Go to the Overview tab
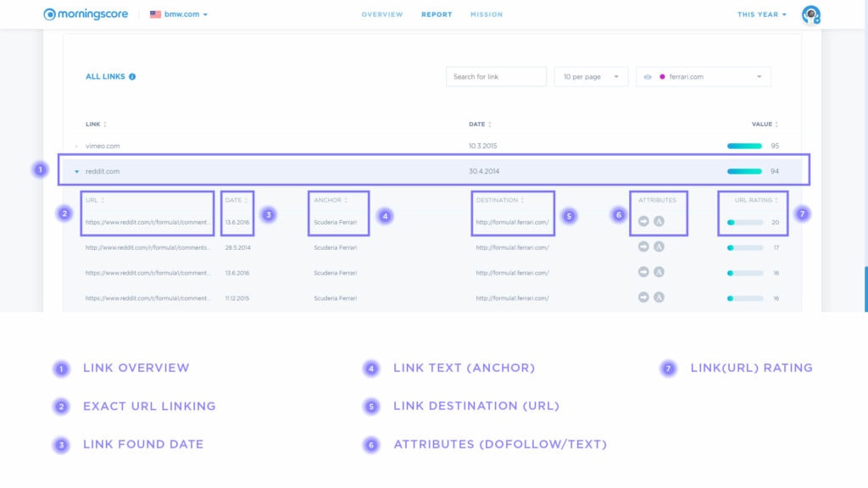Image resolution: width=868 pixels, height=488 pixels. 382,14
